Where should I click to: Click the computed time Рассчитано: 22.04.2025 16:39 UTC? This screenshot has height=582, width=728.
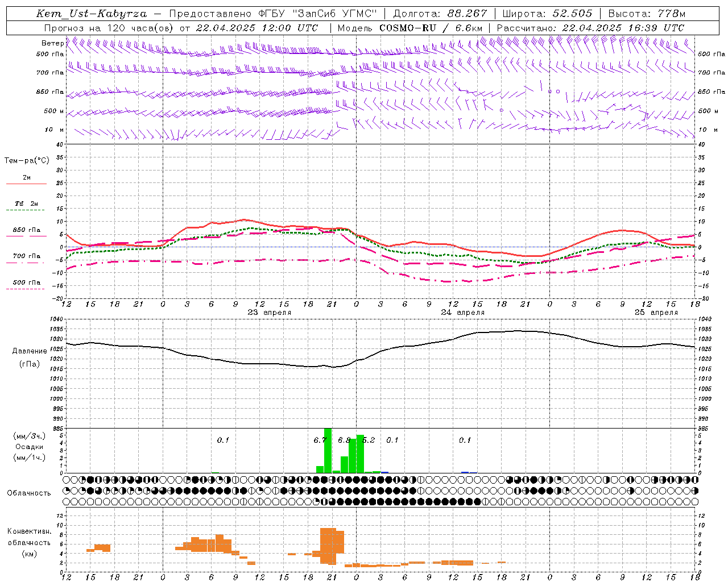590,28
